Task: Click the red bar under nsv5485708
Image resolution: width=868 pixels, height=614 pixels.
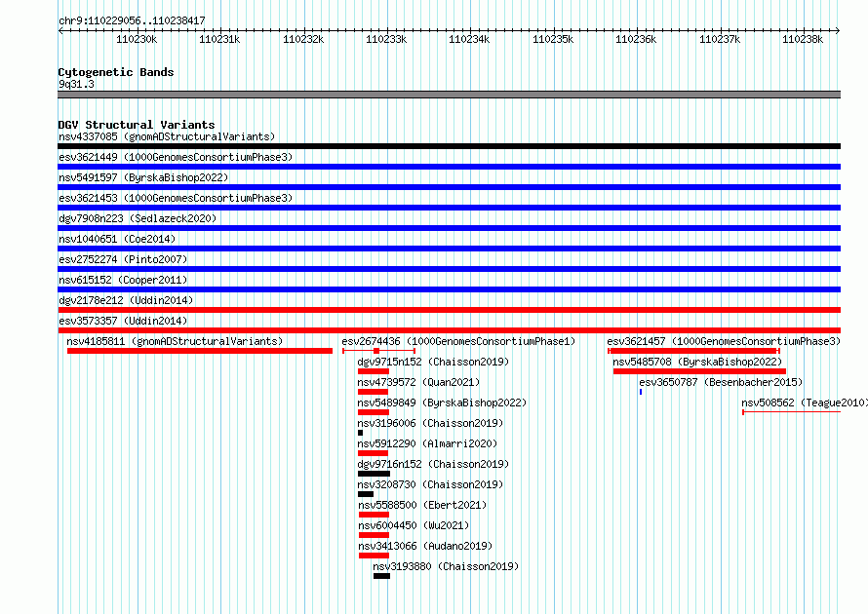Action: [699, 371]
